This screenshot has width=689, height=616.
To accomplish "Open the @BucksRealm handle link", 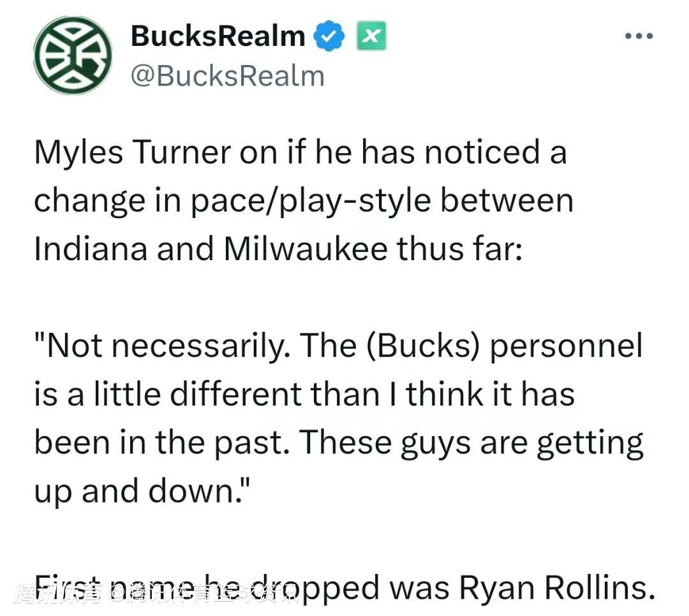I will coord(227,77).
